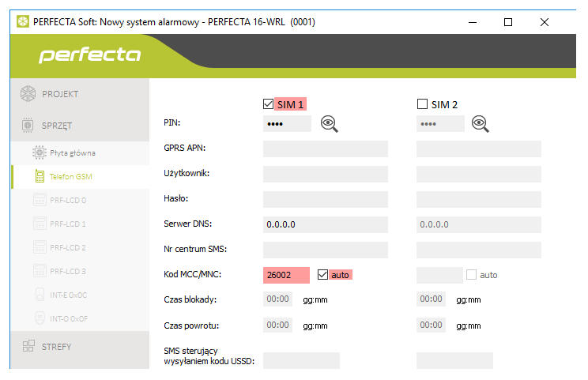
Task: Focus the SIM 2 GPRS APN field
Action: pyautogui.click(x=479, y=149)
